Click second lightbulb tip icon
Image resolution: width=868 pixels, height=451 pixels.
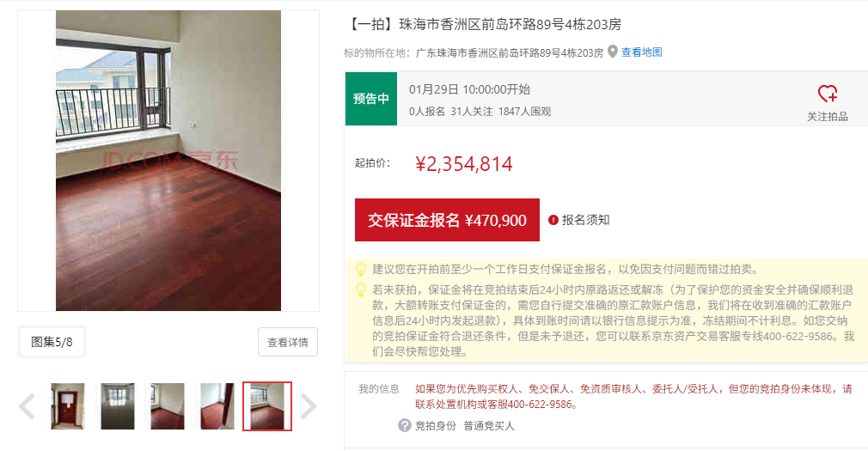point(360,290)
